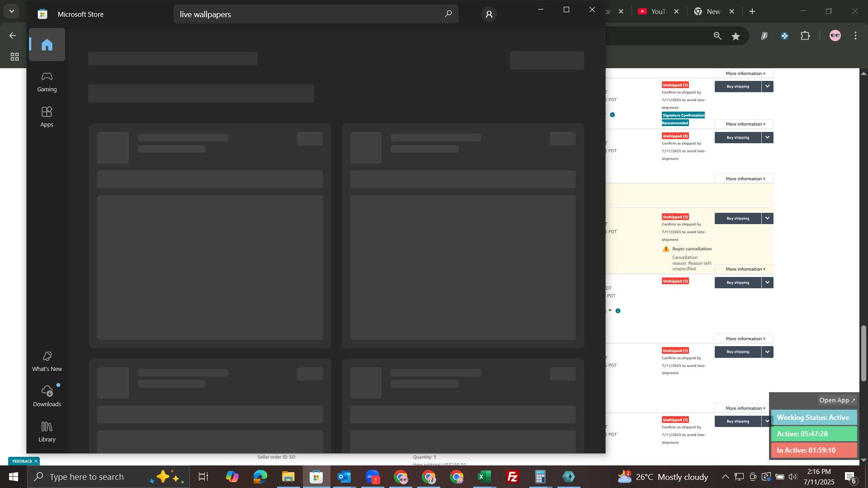Go to Apps section in Store
Image resolution: width=868 pixels, height=488 pixels.
47,117
